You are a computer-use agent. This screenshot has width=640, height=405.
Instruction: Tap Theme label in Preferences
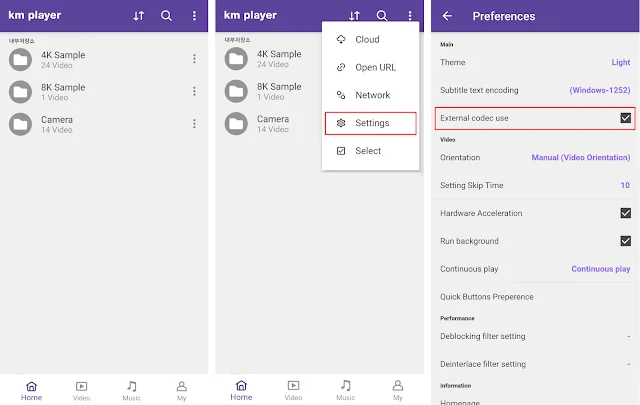453,62
